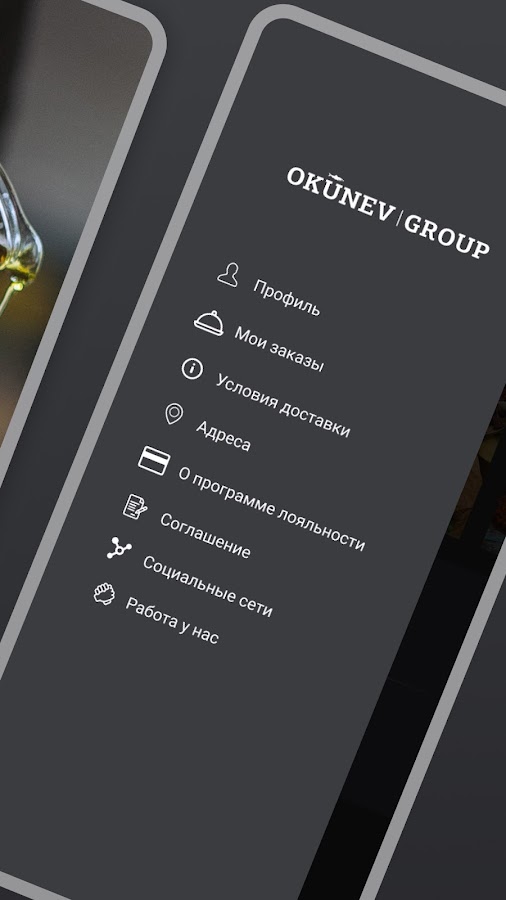
Task: Select Работа у нас entry
Action: [x=172, y=620]
